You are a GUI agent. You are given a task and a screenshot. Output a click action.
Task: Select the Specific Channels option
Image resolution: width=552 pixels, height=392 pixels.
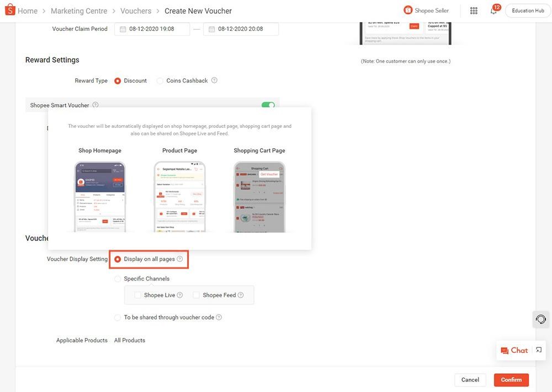point(118,279)
